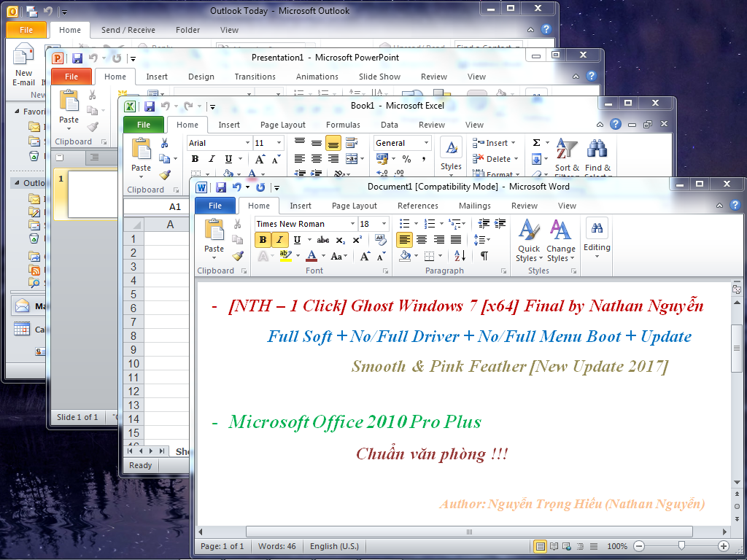
Task: Click Zoom In plus button in Word
Action: click(x=723, y=546)
